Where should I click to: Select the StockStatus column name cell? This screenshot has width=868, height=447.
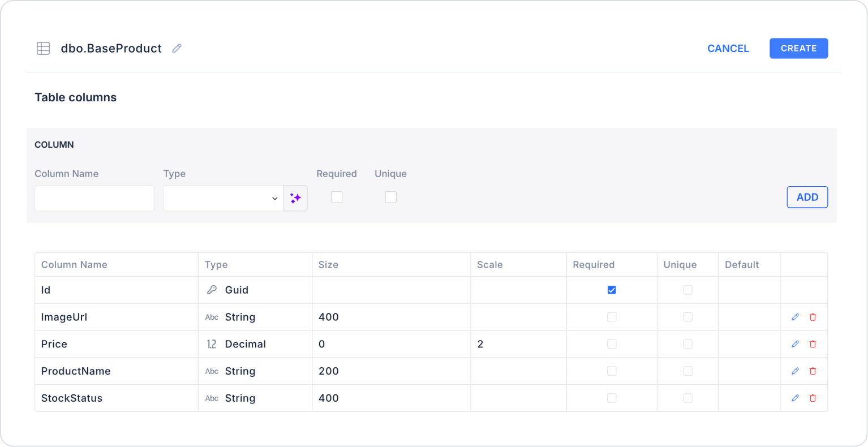point(117,398)
